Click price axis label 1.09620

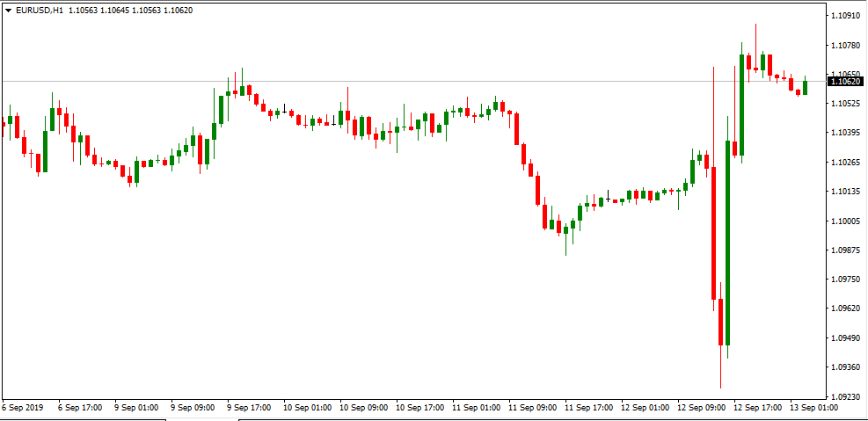845,308
